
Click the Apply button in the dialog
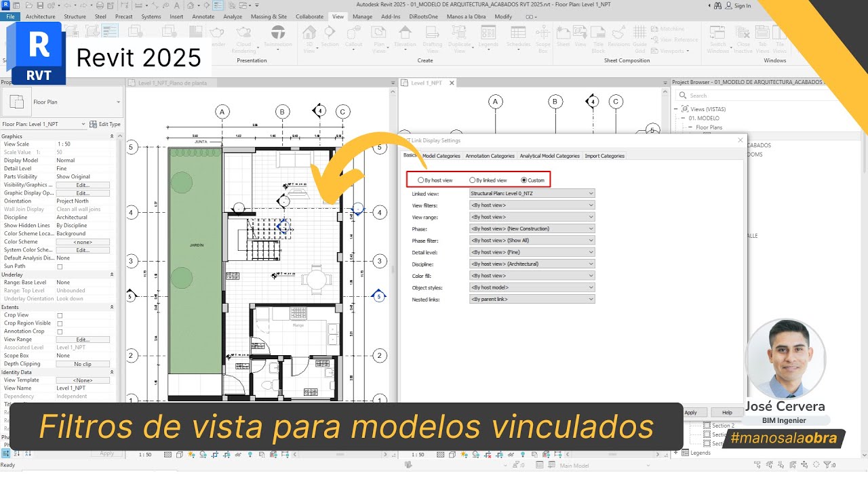click(690, 412)
